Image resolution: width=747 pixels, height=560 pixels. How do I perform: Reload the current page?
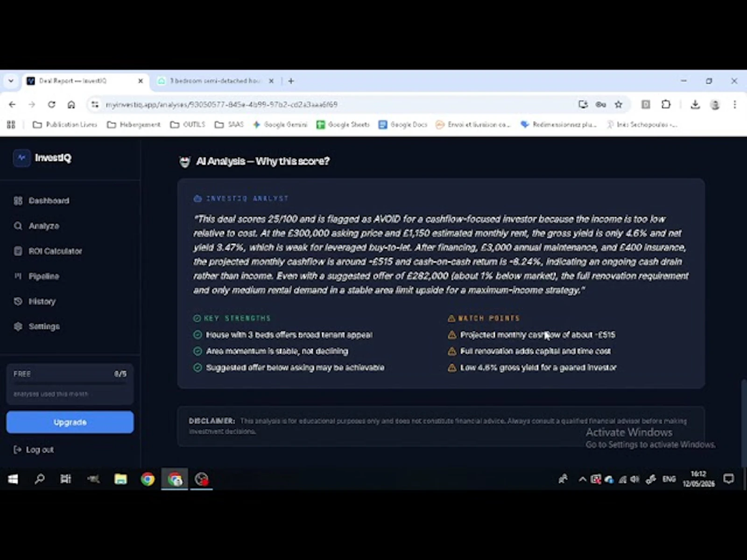(51, 105)
